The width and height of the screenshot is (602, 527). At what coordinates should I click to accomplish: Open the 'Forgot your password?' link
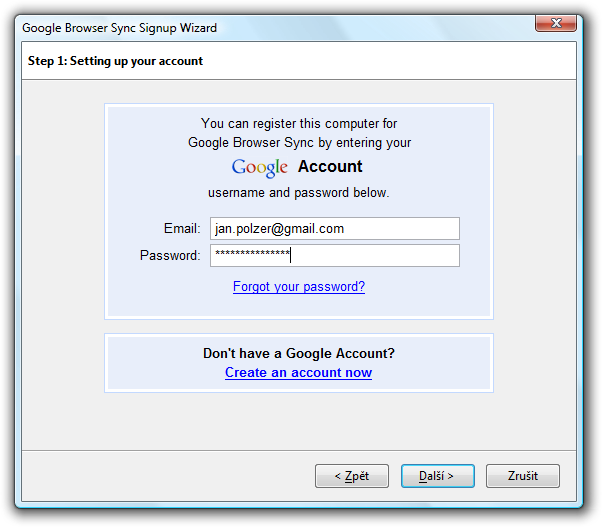click(x=299, y=287)
